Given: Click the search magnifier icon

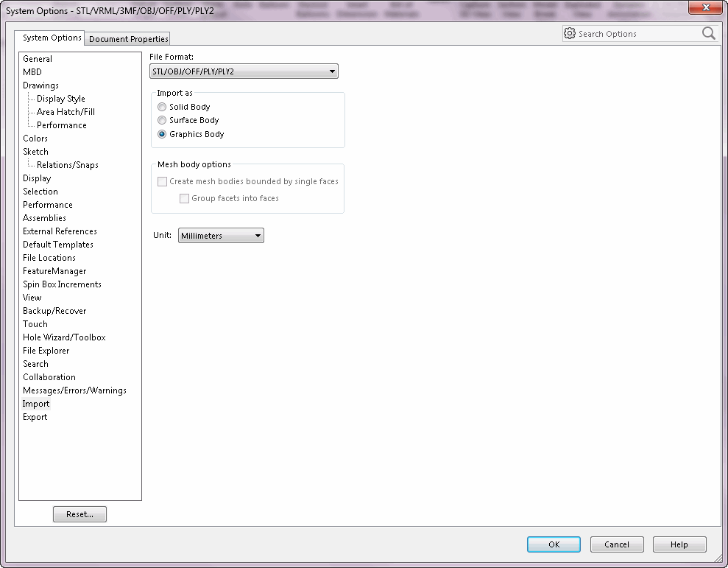Looking at the screenshot, I should (709, 33).
